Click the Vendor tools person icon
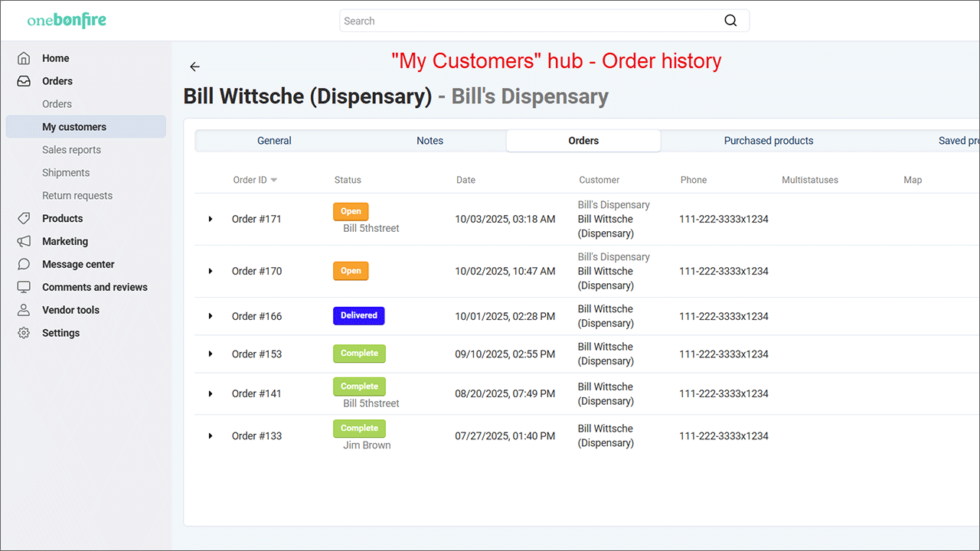Screen dimensions: 980x551 click(24, 310)
